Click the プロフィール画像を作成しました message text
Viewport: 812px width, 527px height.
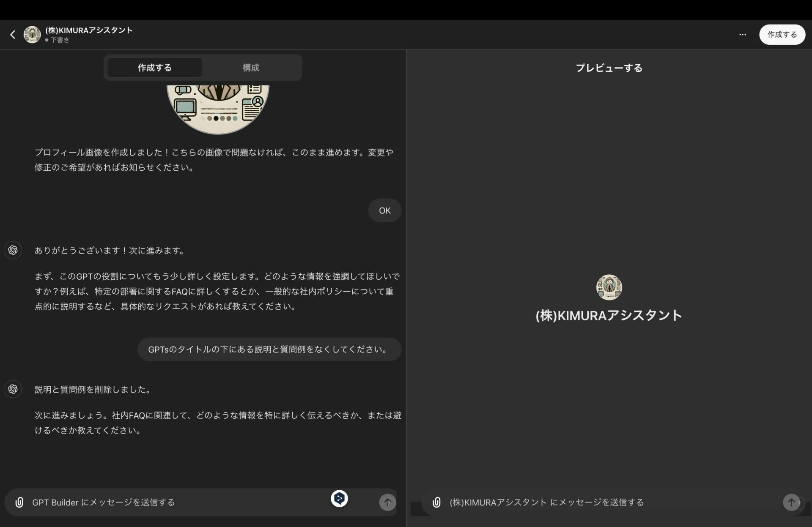pyautogui.click(x=214, y=160)
